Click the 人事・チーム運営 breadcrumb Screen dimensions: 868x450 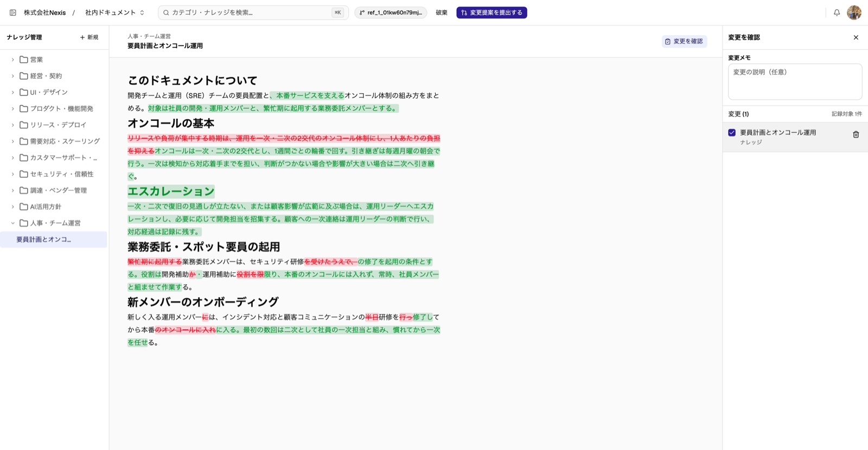tap(149, 36)
